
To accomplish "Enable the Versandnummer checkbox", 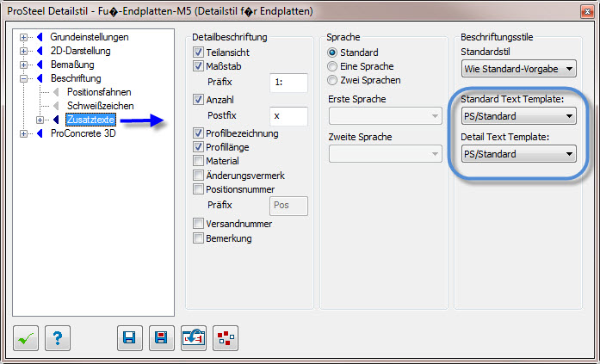I will [x=198, y=223].
